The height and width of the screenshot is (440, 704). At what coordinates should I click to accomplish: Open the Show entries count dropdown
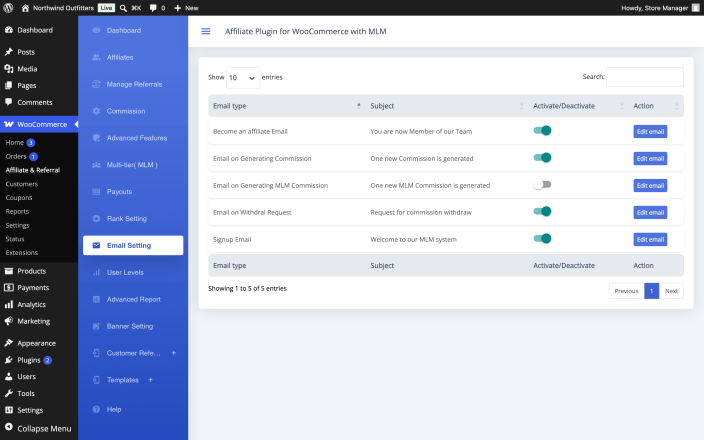tap(243, 78)
